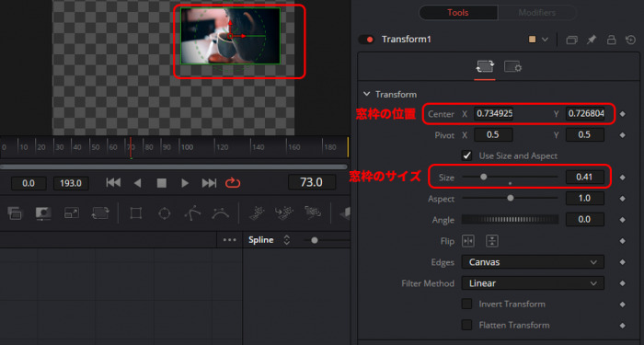Click the vertical Flip icon

click(x=491, y=241)
